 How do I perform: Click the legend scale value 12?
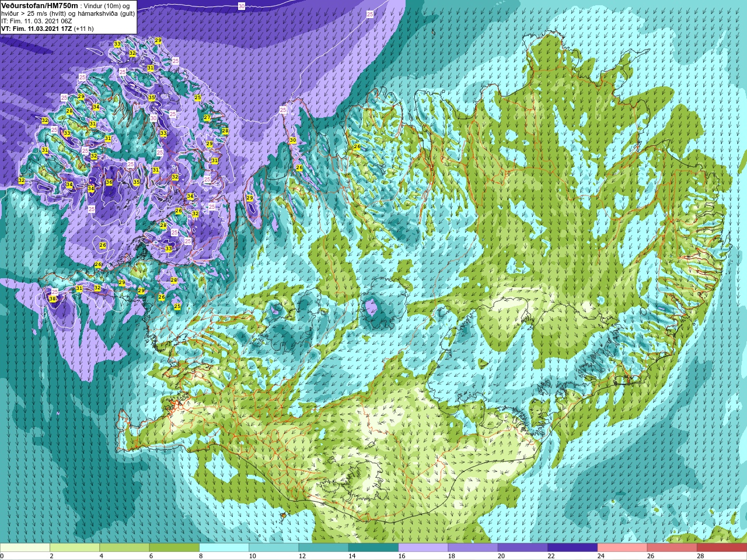coord(302,556)
